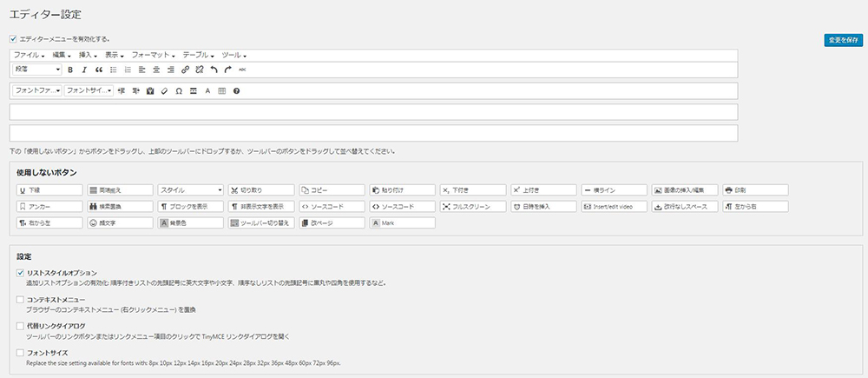Toggle the エディターメニューを有効化する checkbox

click(x=13, y=38)
